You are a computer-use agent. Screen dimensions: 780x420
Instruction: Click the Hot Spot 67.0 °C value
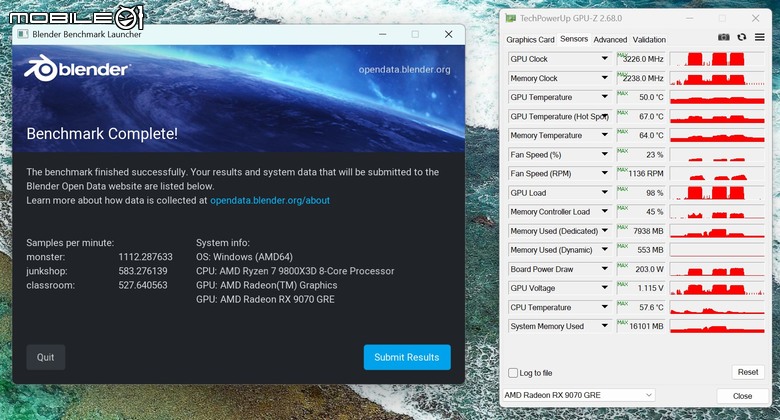coord(651,116)
